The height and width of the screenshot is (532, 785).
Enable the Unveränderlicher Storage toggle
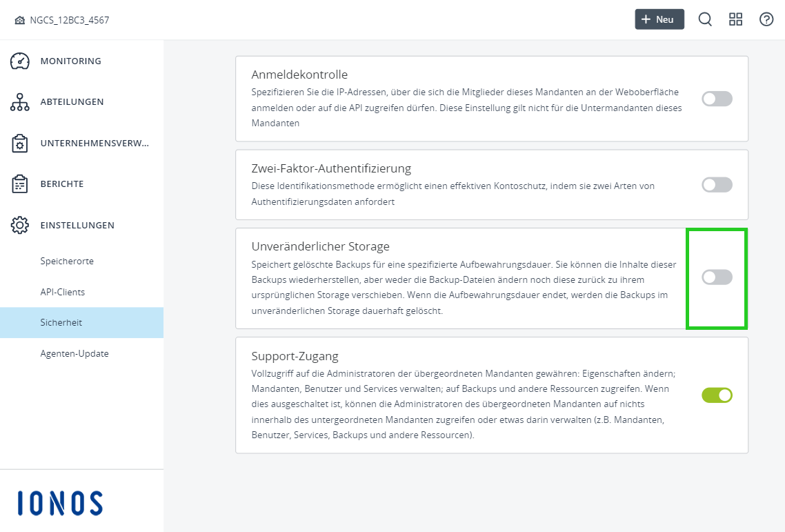coord(717,277)
